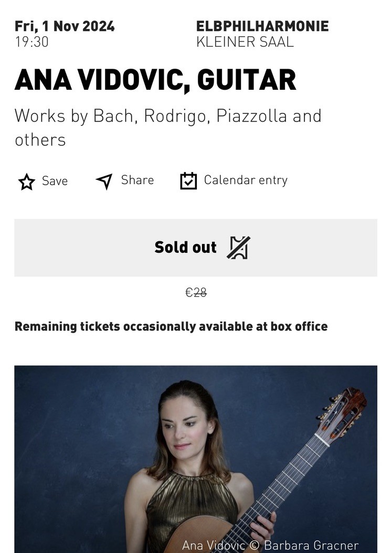Click the 19:30 start time

[x=32, y=42]
